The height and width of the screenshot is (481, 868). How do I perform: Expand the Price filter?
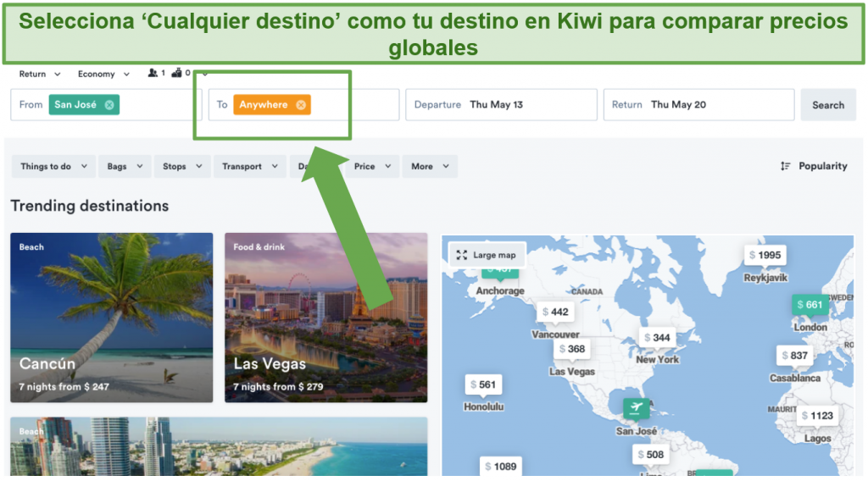[x=372, y=167]
